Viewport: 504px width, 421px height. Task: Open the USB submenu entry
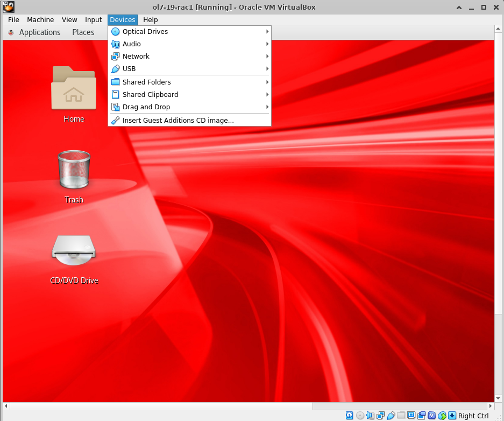click(189, 68)
